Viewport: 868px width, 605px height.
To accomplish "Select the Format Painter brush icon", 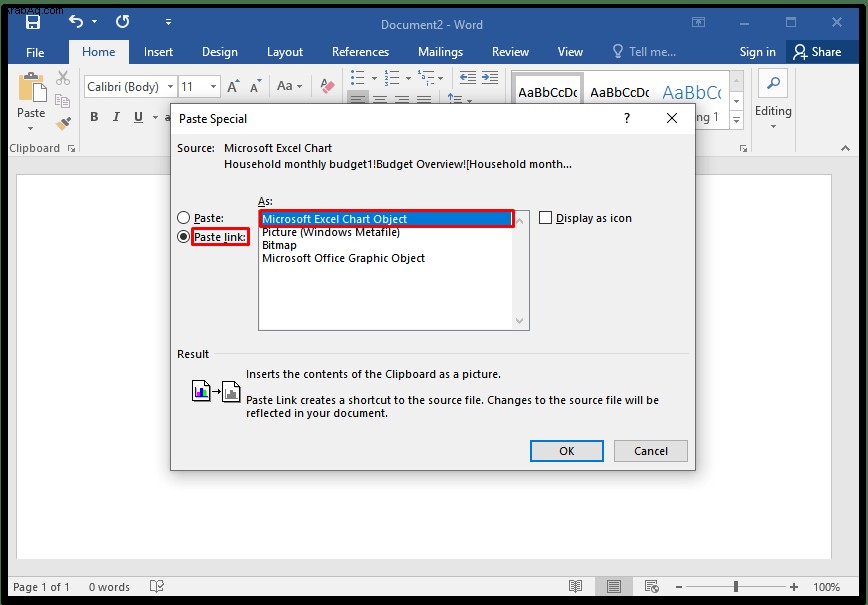I will 63,123.
